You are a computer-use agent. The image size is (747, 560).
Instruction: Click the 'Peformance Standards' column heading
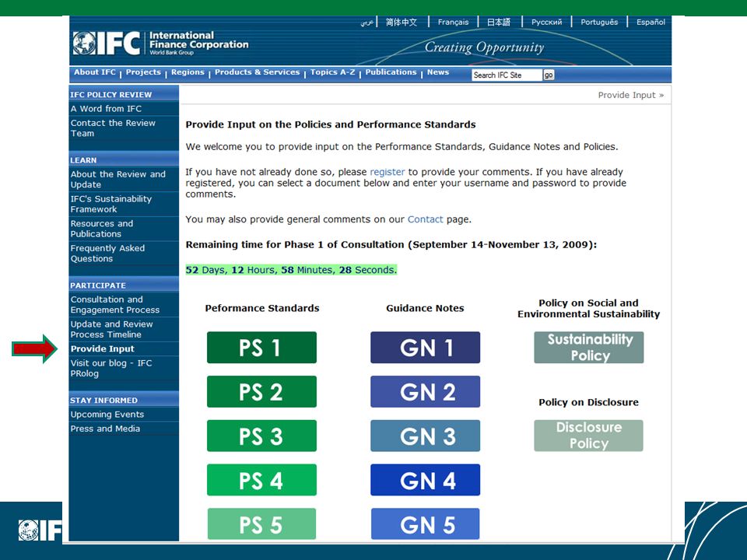[x=262, y=308]
